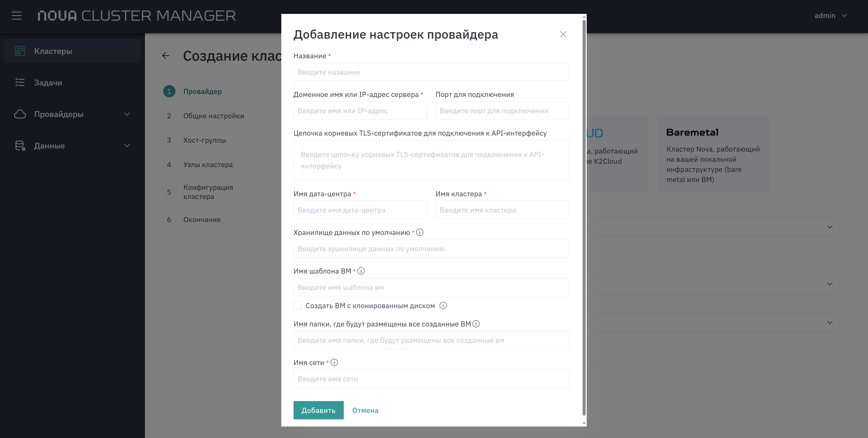Focus the Имя папки input field
Image resolution: width=868 pixels, height=438 pixels.
(x=431, y=340)
